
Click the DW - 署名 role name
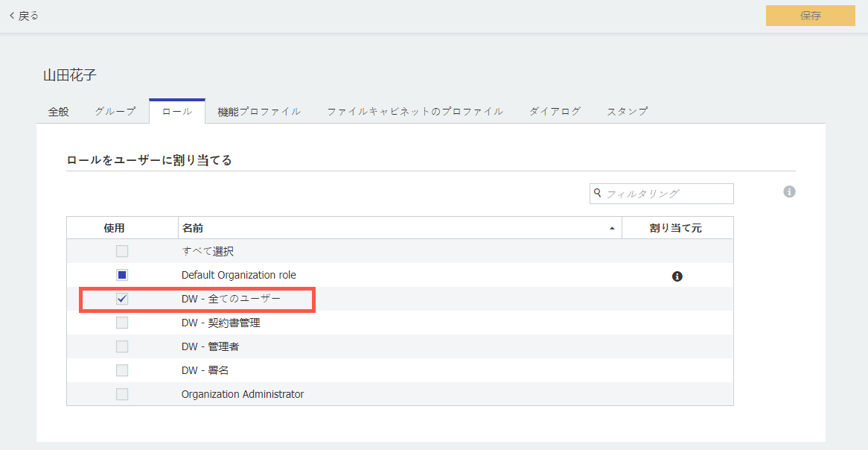click(205, 370)
